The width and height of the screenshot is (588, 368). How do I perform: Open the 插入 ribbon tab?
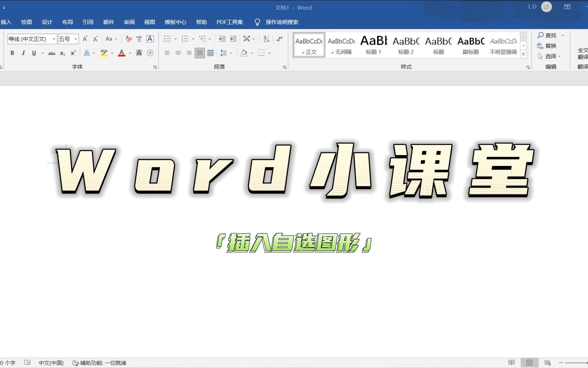pyautogui.click(x=6, y=22)
